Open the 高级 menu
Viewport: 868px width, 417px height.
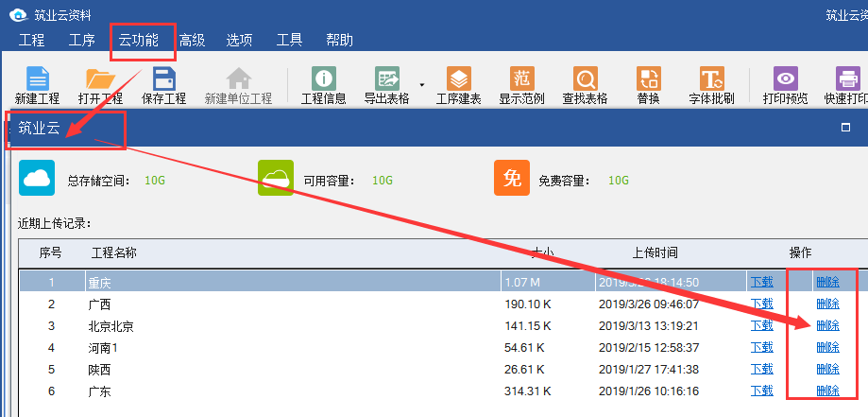tap(192, 40)
